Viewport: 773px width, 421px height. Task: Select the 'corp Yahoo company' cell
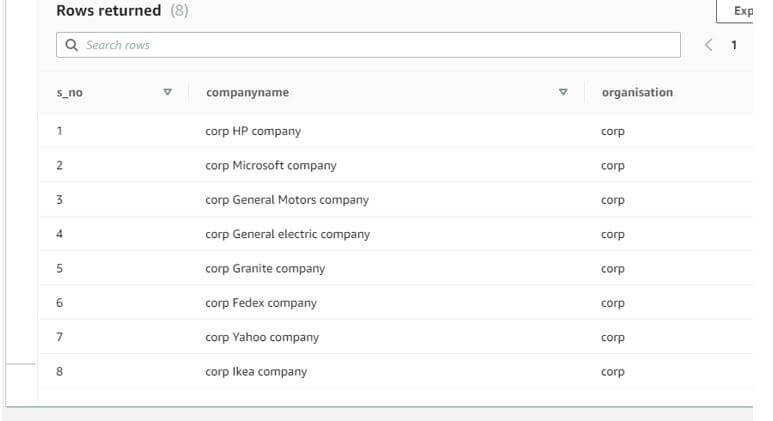pos(262,337)
